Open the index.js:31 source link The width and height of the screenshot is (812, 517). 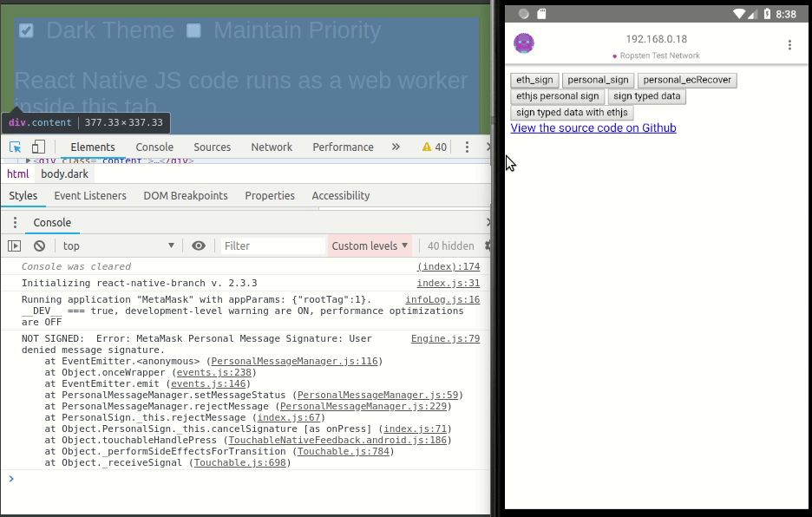tap(449, 284)
